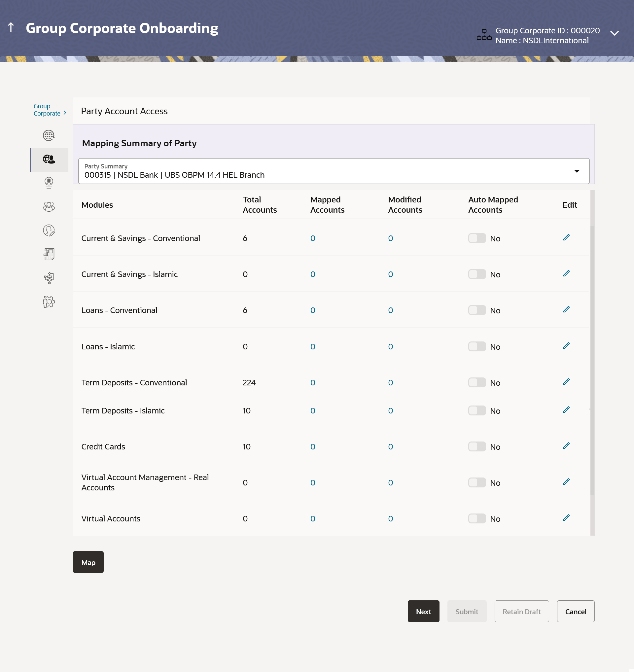Open the Party Summary dropdown
The image size is (634, 672).
click(577, 171)
